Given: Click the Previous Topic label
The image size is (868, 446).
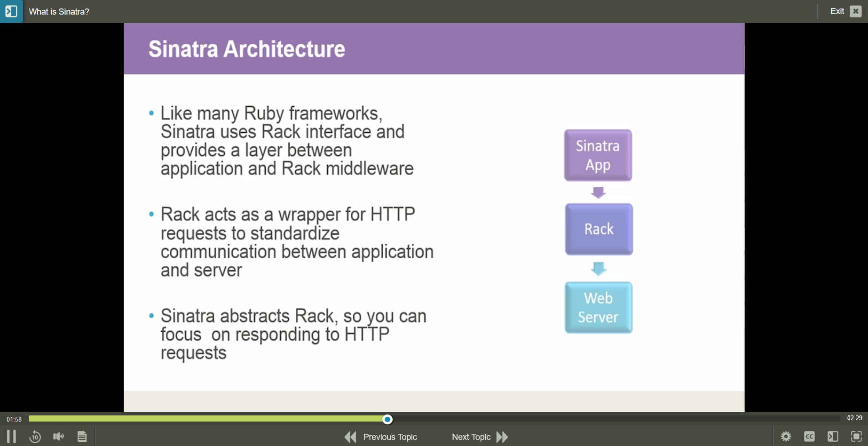Looking at the screenshot, I should [x=390, y=437].
